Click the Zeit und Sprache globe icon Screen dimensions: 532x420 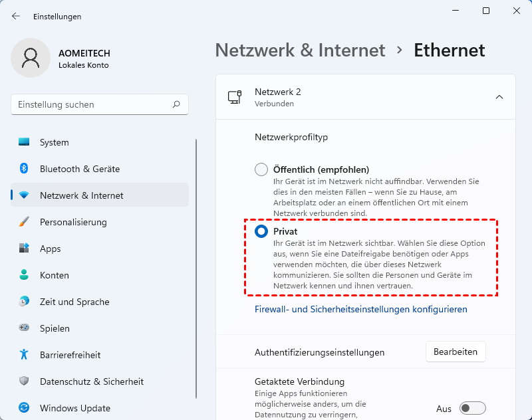(25, 302)
